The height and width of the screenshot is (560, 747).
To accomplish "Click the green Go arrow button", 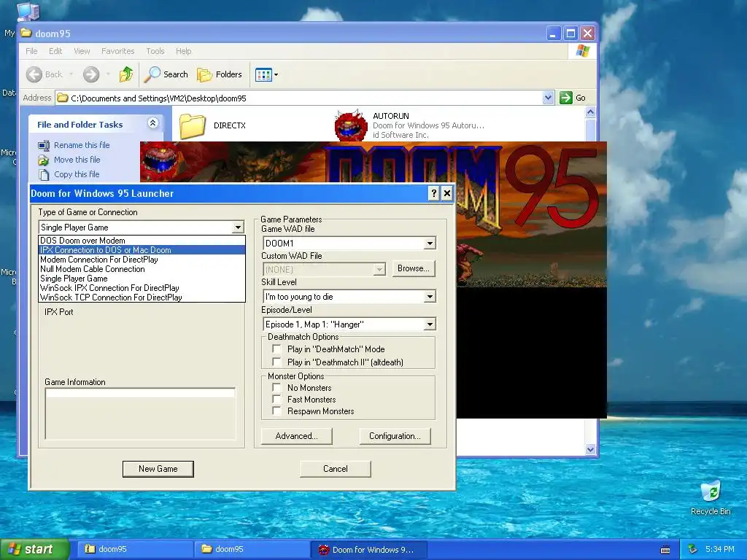I will coord(566,98).
